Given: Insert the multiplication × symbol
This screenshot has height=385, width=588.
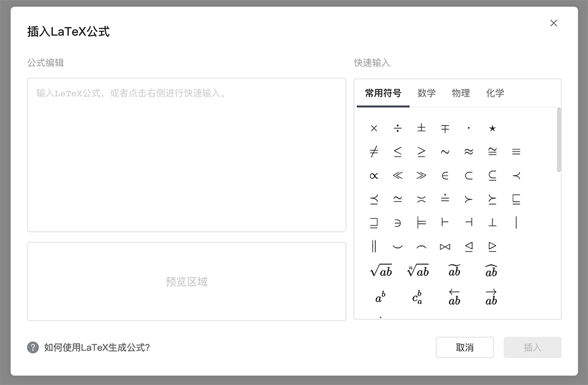Looking at the screenshot, I should 374,128.
